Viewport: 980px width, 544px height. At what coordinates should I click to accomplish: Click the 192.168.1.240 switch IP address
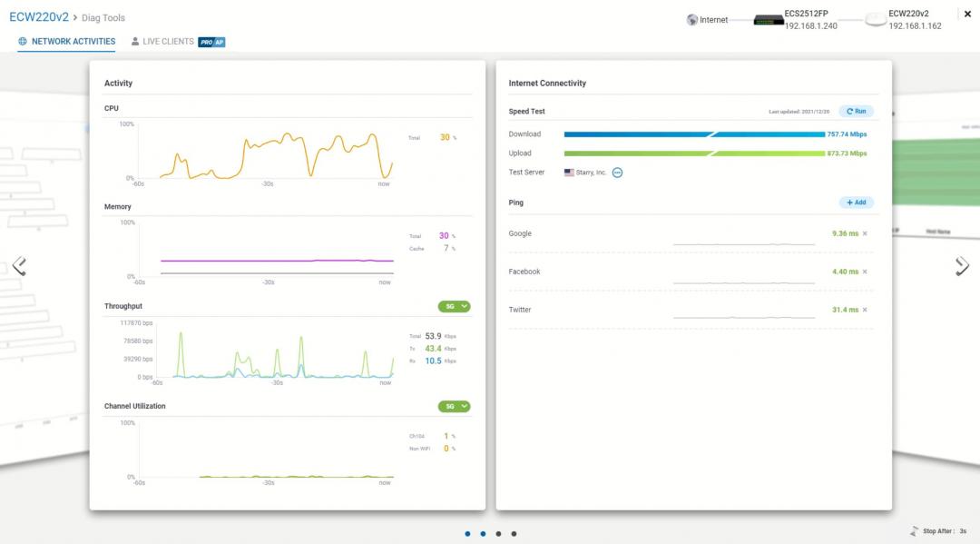[x=810, y=26]
